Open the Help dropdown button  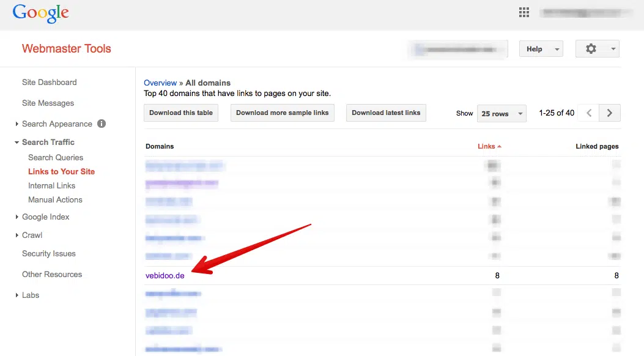[541, 49]
